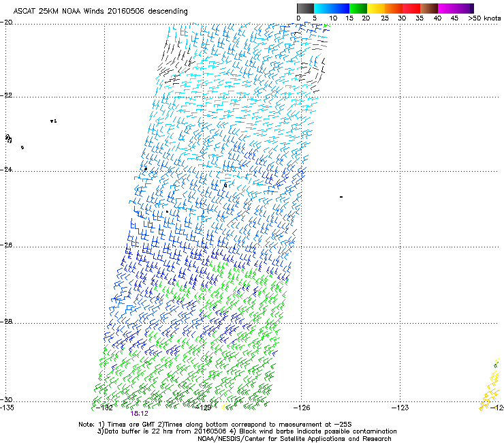This screenshot has width=504, height=443.
Task: Click the -30 latitude axis label
Action: [x=6, y=400]
